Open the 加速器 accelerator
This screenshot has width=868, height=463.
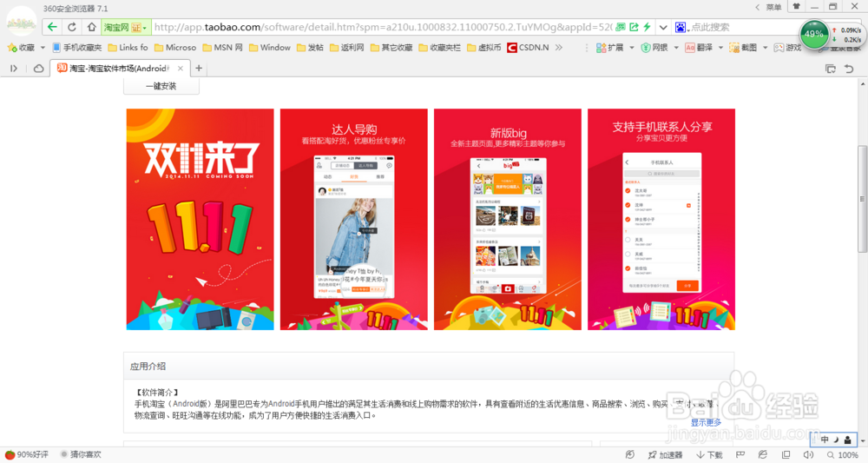[x=666, y=454]
